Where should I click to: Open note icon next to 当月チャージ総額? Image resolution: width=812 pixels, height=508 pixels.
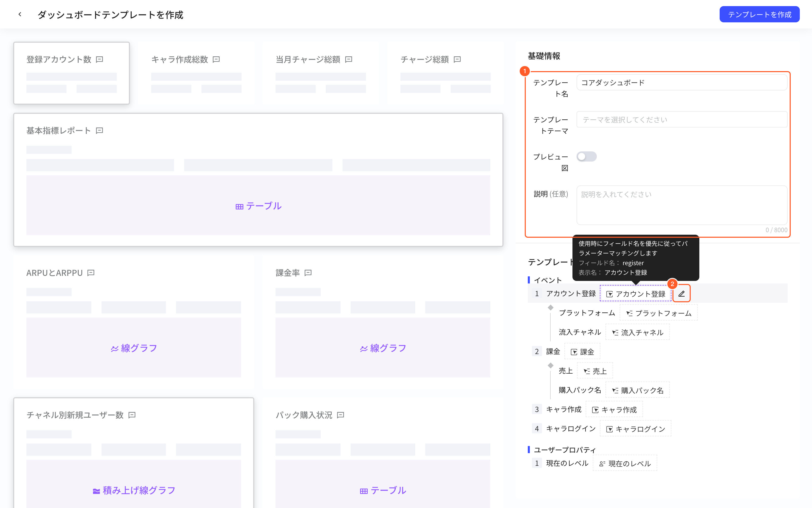(349, 59)
